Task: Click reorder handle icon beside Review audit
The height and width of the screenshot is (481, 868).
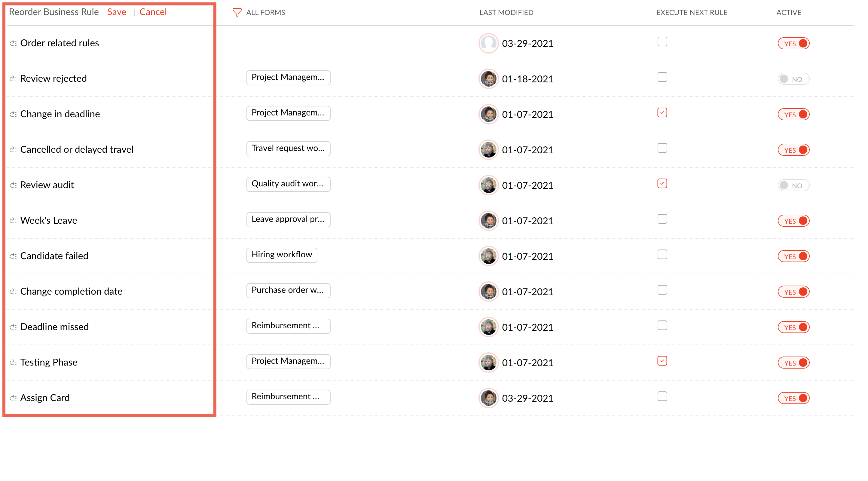Action: (13, 185)
